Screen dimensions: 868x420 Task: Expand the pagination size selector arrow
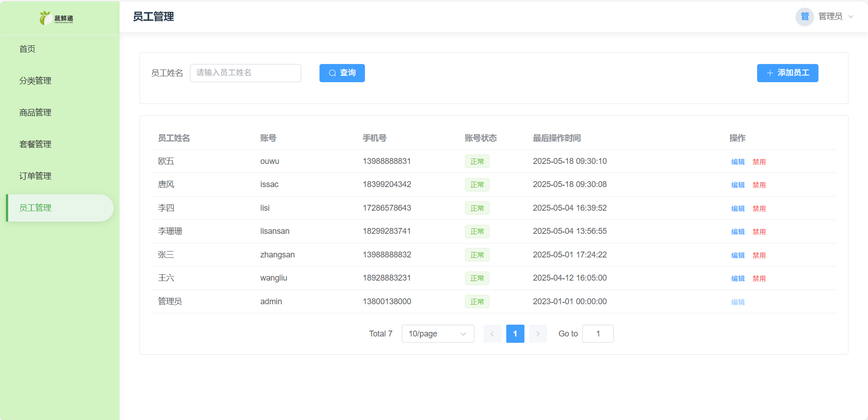coord(463,333)
